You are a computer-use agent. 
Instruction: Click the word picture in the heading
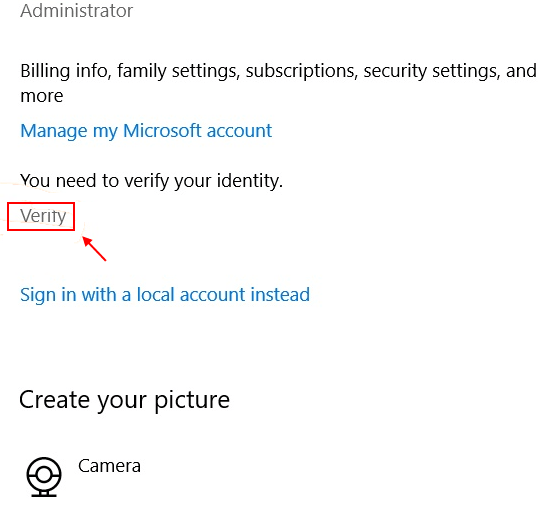(x=192, y=401)
